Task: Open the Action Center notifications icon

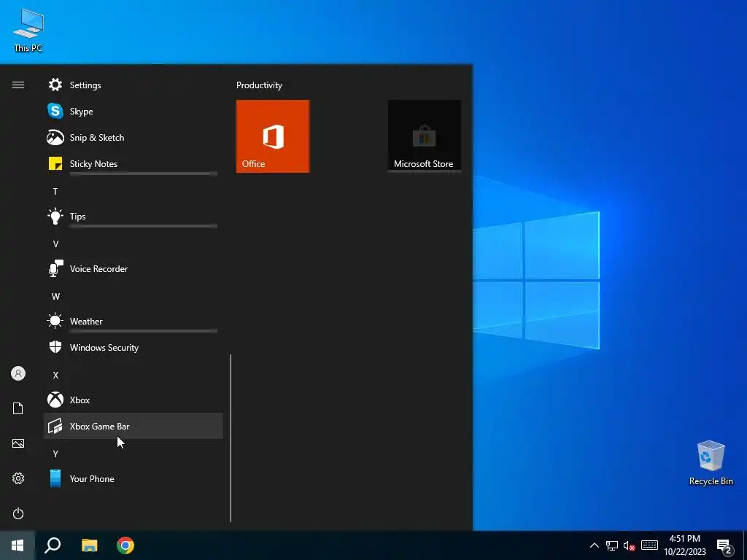Action: point(724,545)
